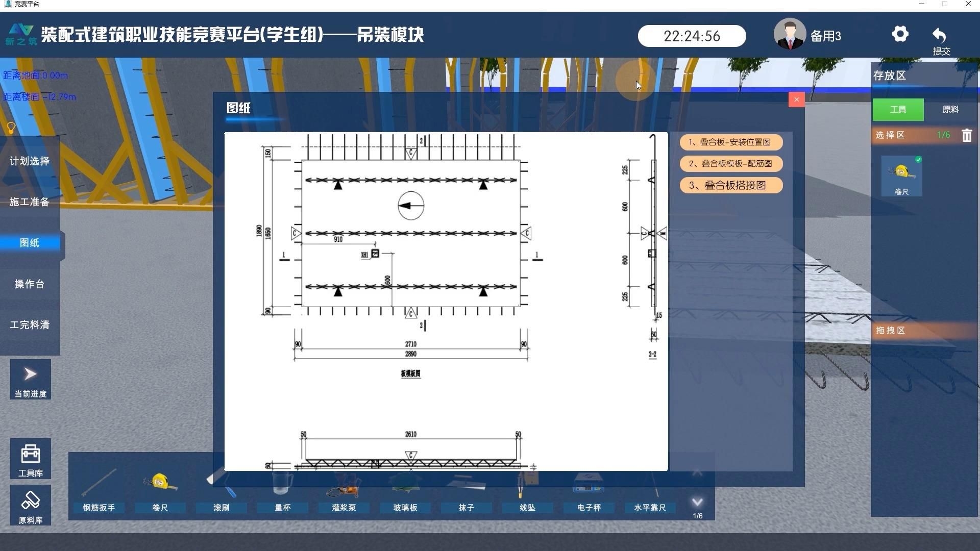Open the 工具库 toolbox library

tap(30, 459)
